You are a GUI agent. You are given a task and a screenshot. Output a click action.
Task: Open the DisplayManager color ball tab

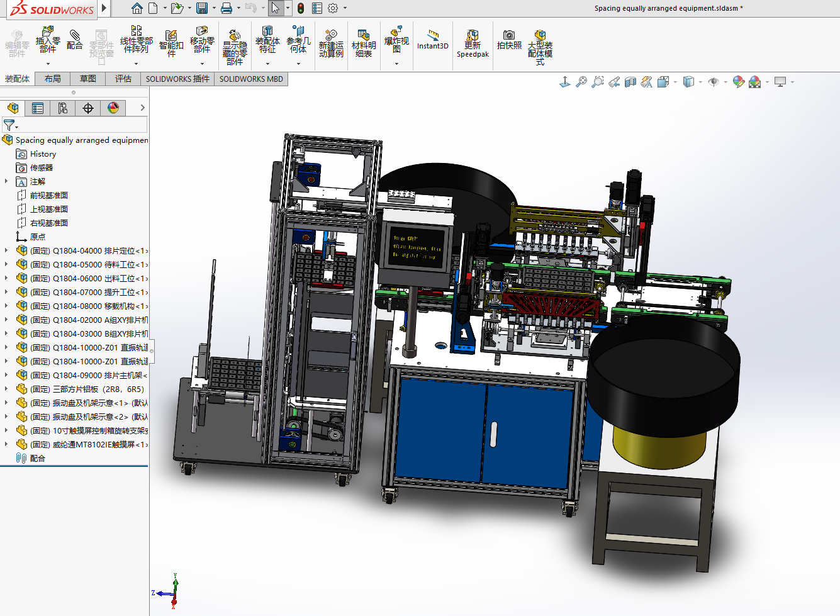pyautogui.click(x=113, y=108)
